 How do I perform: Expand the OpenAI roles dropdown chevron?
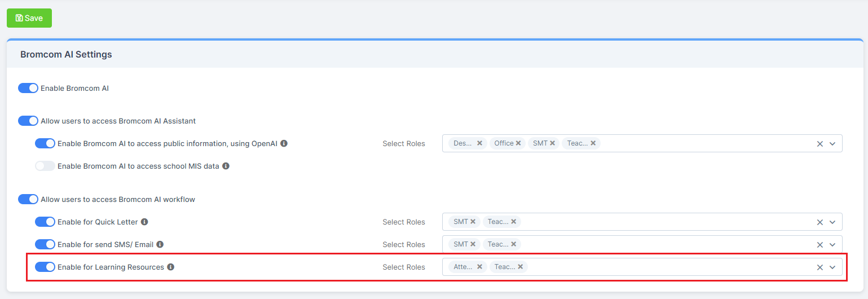(x=832, y=144)
